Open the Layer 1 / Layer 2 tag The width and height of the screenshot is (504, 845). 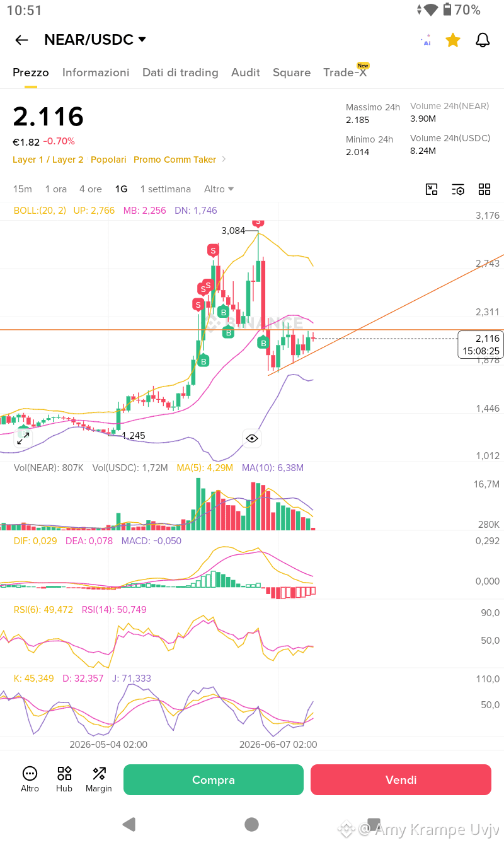click(48, 160)
